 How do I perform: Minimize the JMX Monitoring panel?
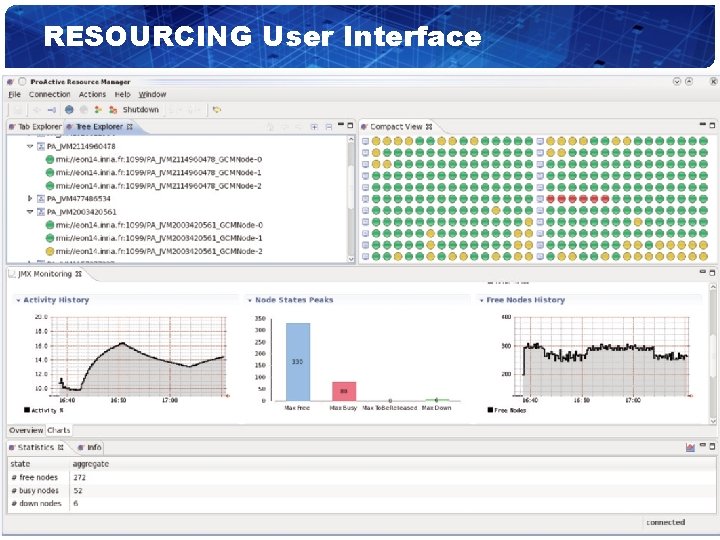click(x=703, y=272)
